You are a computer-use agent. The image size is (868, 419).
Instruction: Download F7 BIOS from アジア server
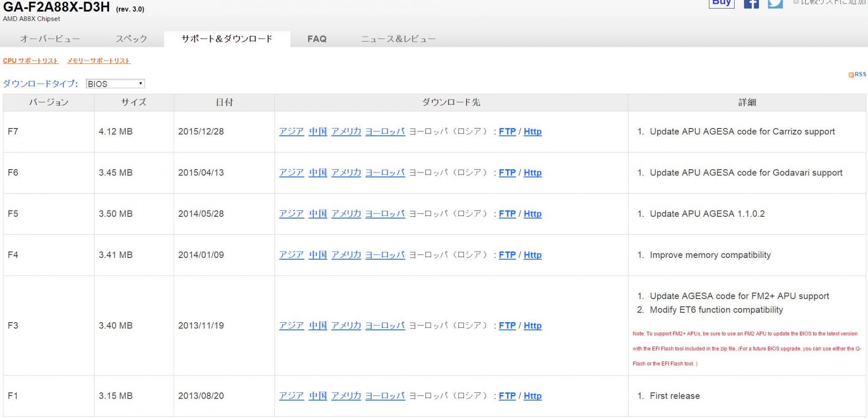[292, 132]
